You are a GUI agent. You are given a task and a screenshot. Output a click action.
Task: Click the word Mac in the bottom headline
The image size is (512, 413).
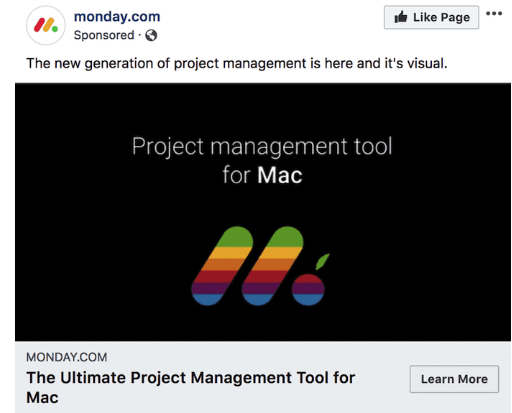(x=42, y=397)
